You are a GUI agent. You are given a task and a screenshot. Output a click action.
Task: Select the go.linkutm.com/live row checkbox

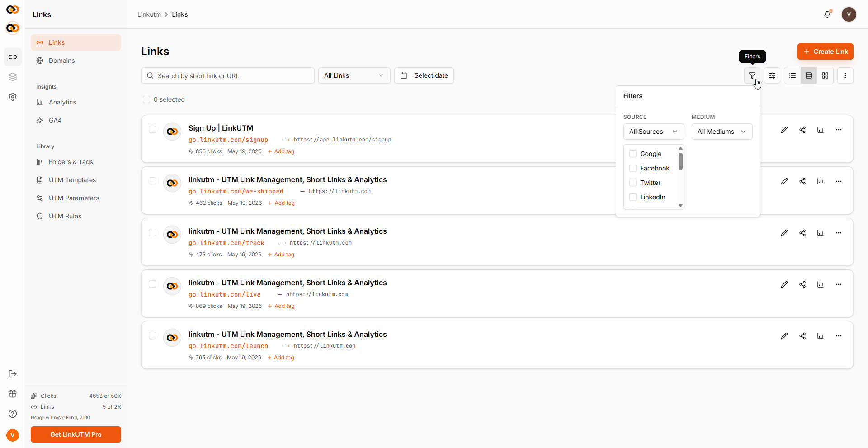point(152,284)
